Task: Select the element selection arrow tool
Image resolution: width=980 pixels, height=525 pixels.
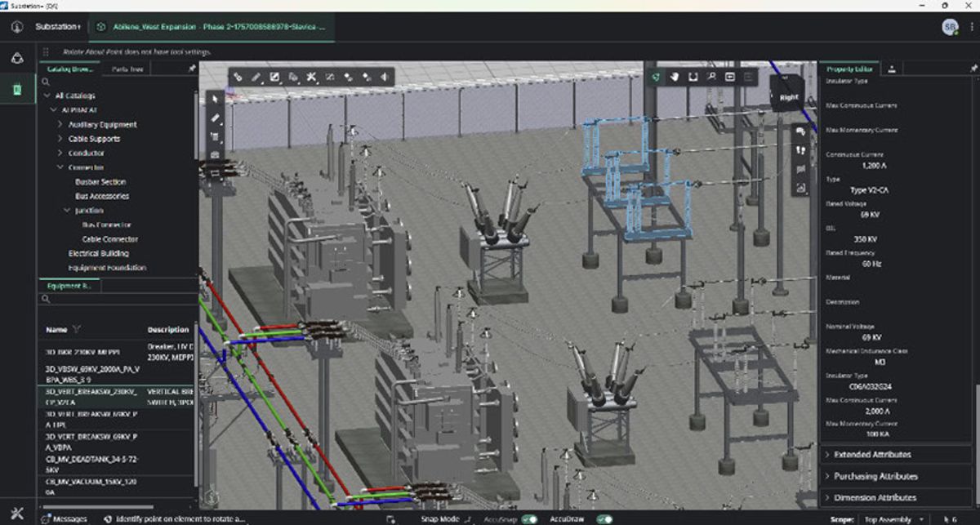Action: (216, 99)
